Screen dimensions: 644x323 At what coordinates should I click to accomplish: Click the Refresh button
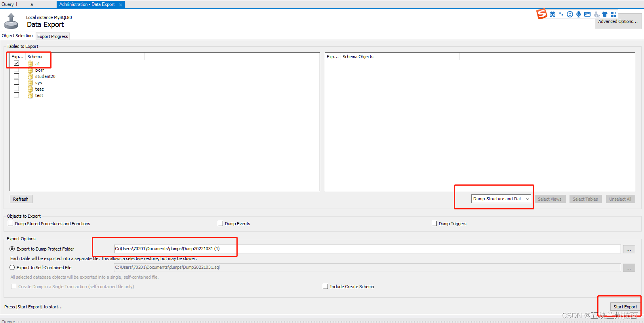(x=21, y=199)
